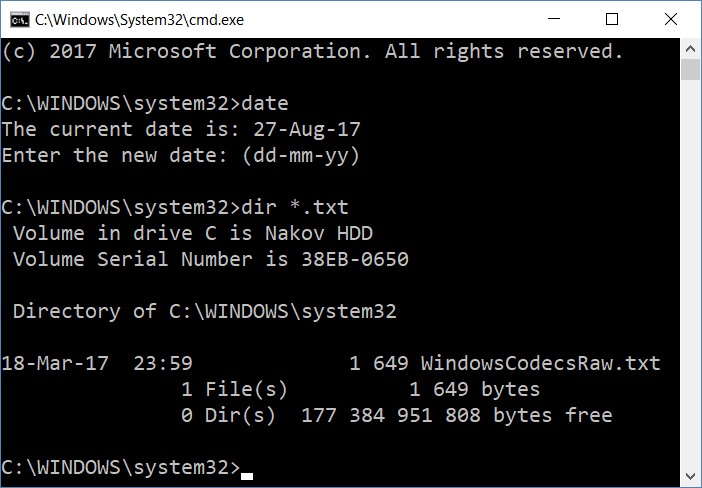Click the blinking cursor at the last prompt
Viewport: 702px width, 488px height.
[247, 476]
